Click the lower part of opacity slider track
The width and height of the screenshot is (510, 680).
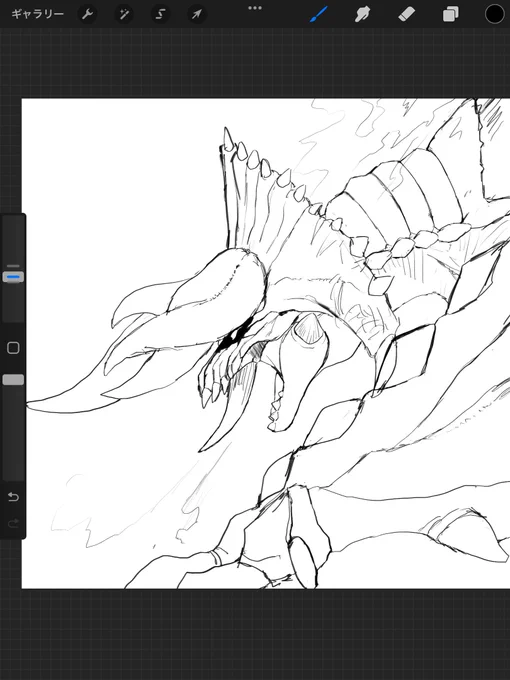coord(13,434)
